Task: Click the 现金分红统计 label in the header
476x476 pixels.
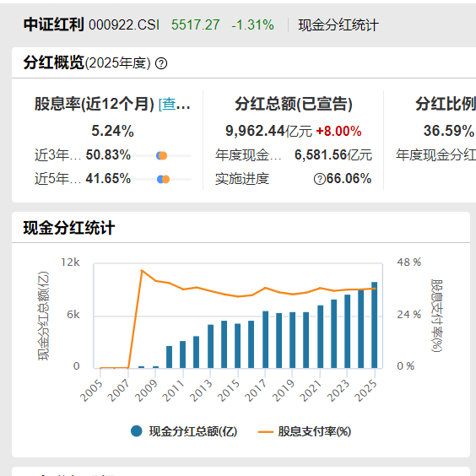Action: tap(338, 25)
